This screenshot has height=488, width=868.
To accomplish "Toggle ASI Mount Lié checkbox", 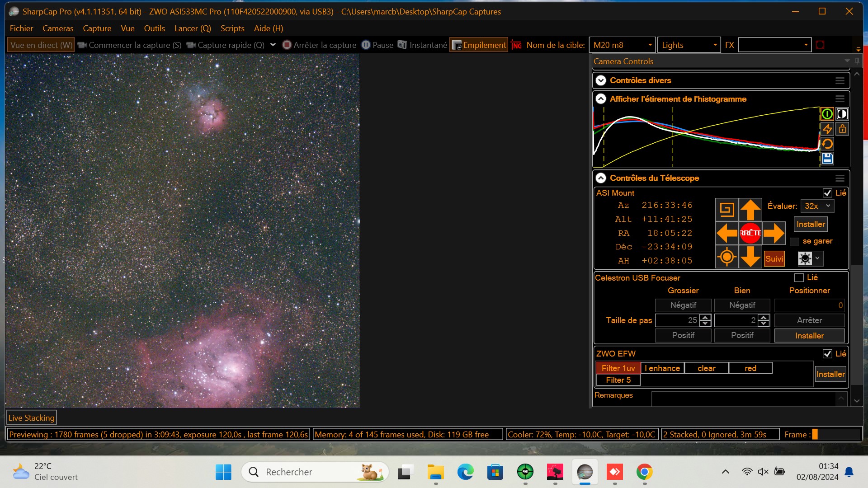I will point(827,193).
